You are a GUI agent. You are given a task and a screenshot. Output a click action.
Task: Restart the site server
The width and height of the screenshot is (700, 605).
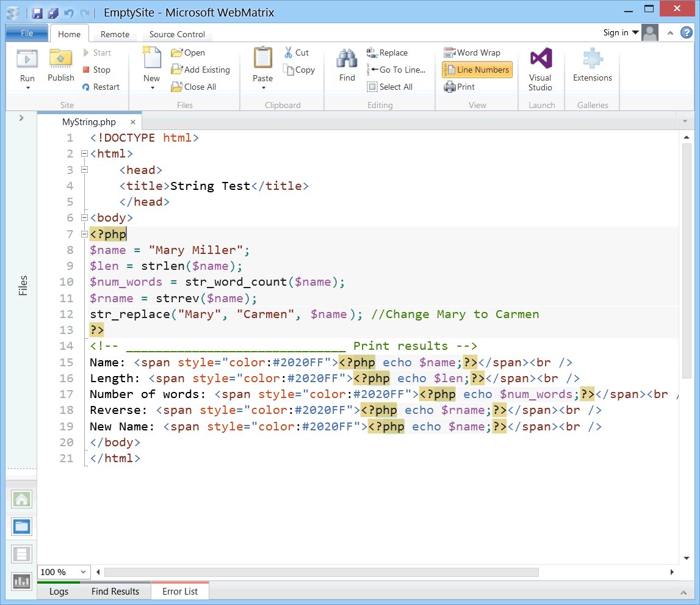coord(101,87)
